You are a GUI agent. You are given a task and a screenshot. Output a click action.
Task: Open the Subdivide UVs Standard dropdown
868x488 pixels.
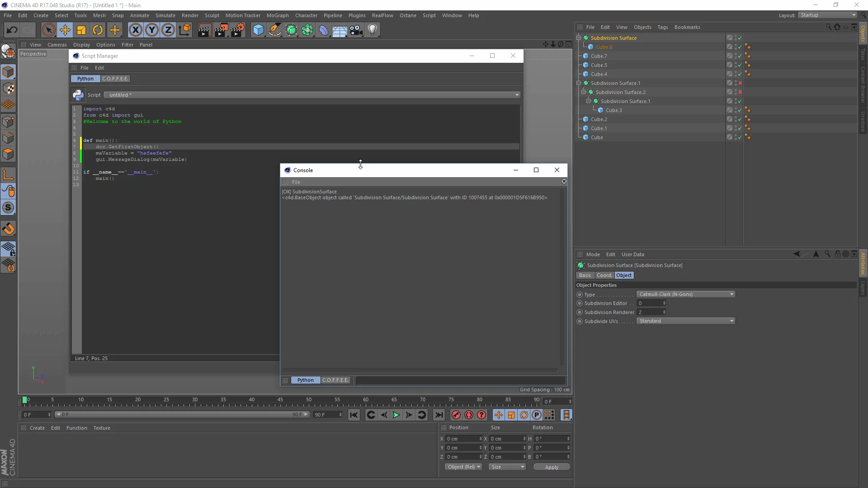point(685,321)
